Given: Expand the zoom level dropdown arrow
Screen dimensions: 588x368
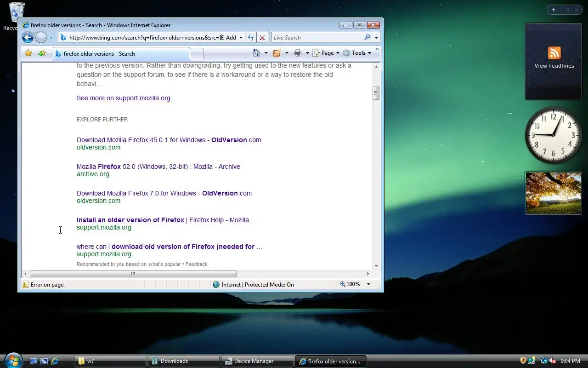Looking at the screenshot, I should tap(368, 284).
